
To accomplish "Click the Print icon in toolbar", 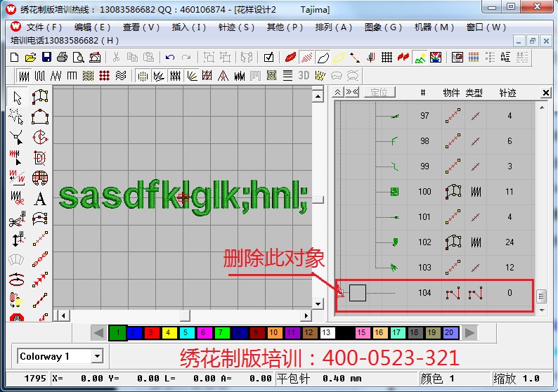I will coord(62,57).
